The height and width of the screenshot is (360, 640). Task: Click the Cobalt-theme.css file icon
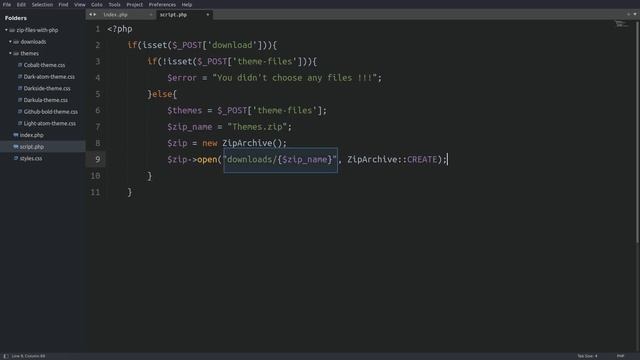[x=20, y=65]
